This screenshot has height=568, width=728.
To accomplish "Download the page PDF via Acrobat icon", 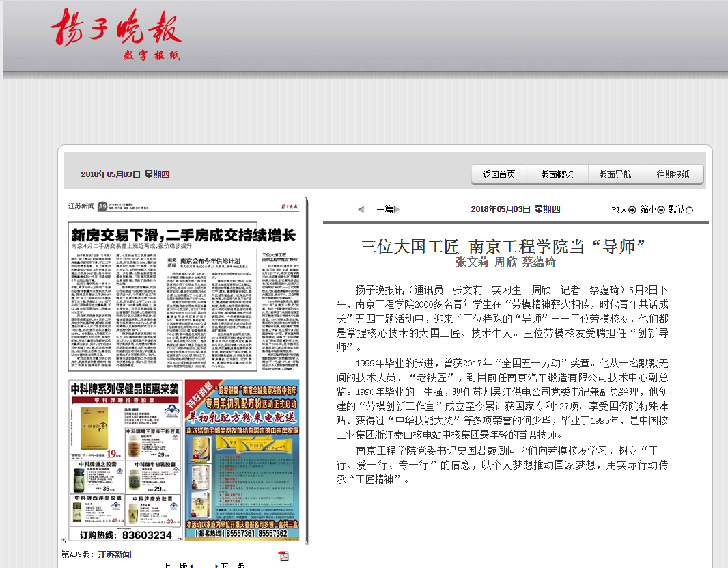I will pyautogui.click(x=283, y=555).
